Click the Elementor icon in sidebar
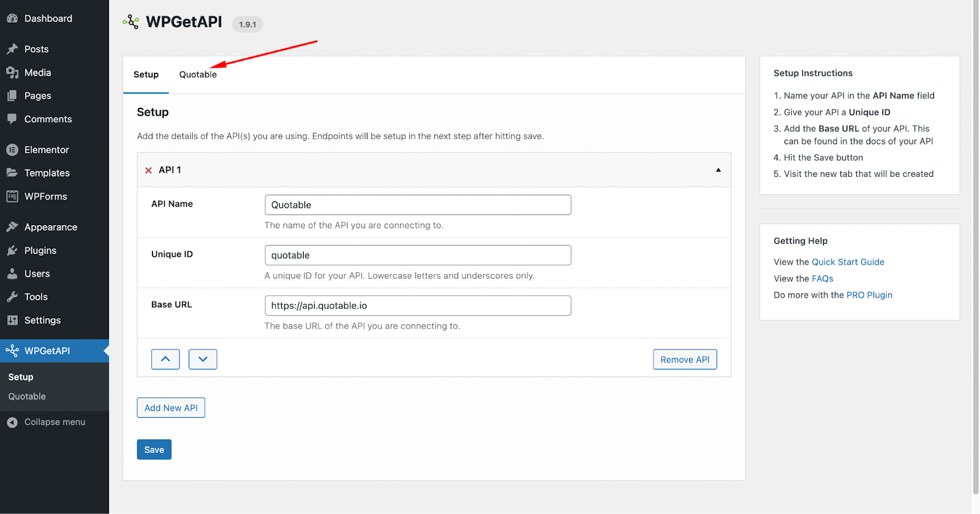The image size is (980, 514). pyautogui.click(x=12, y=149)
